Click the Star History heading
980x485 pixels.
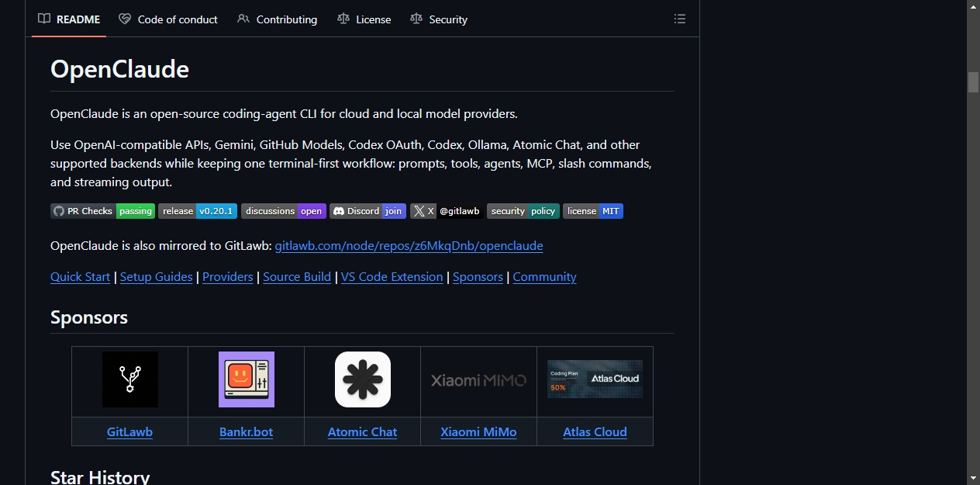click(100, 476)
